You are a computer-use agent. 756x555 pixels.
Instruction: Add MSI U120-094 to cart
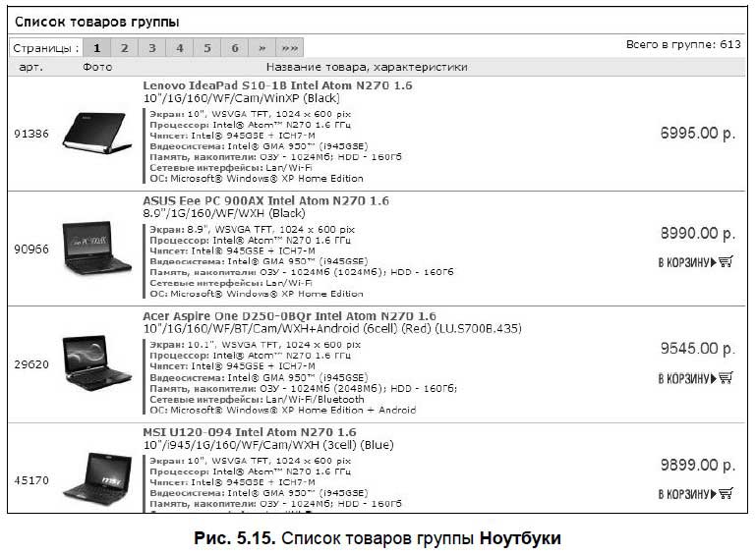click(x=696, y=494)
